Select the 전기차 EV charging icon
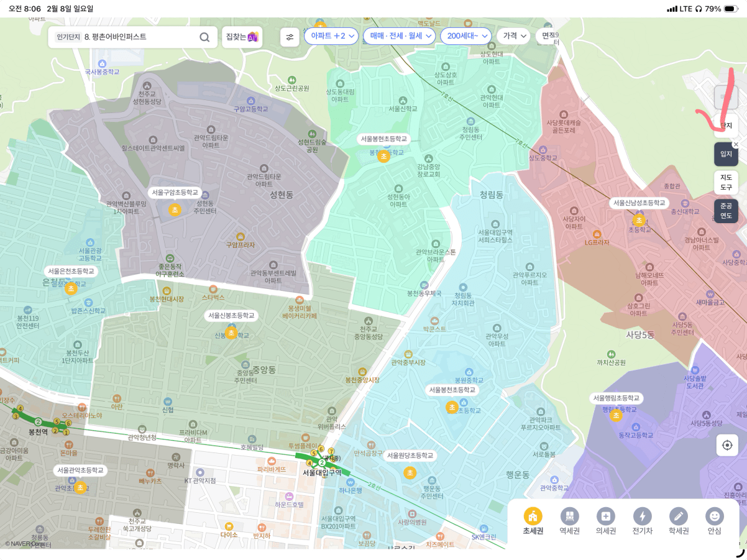The height and width of the screenshot is (560, 747). coord(642,517)
